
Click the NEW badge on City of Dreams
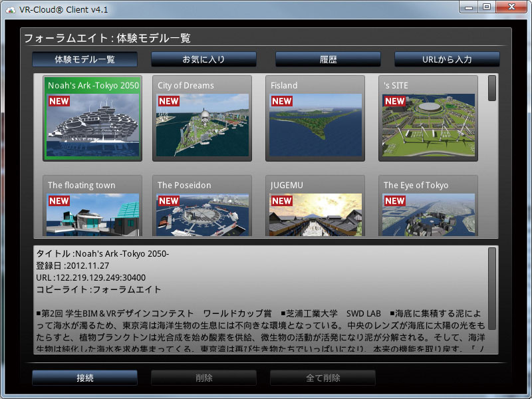(169, 101)
